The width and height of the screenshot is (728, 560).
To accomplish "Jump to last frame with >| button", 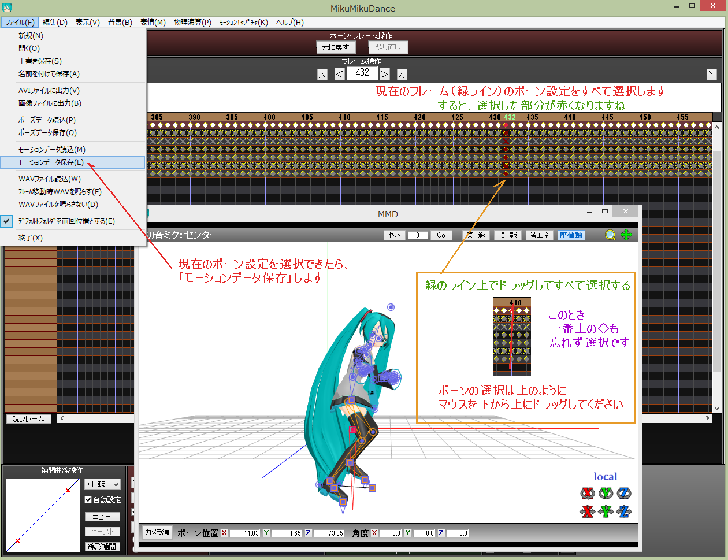I will click(x=712, y=74).
